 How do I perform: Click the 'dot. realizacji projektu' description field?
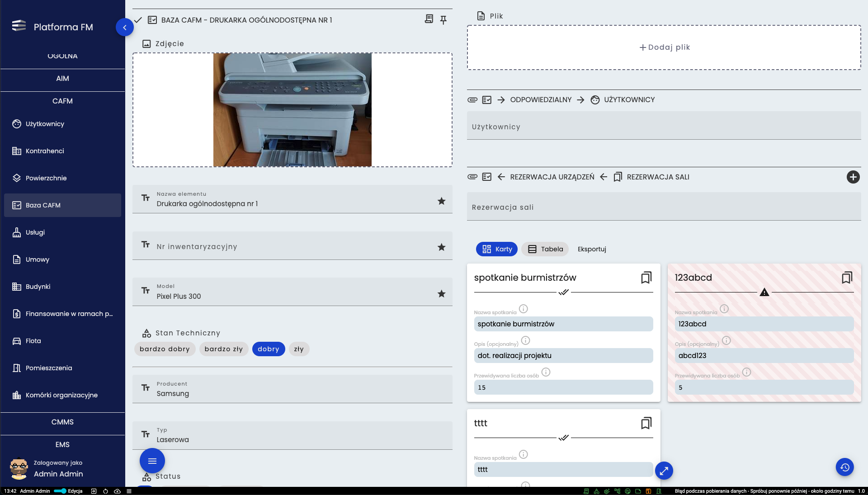coord(563,356)
